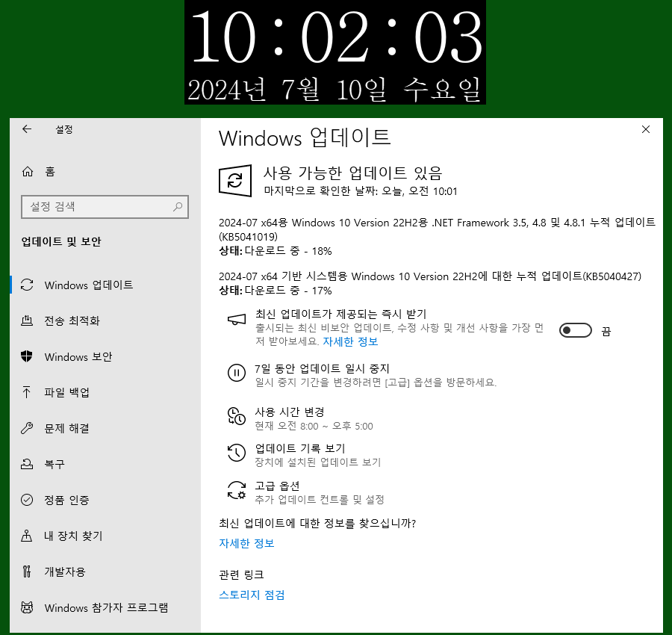The image size is (672, 635).
Task: Focus the 설정 검색 search box
Action: point(105,207)
